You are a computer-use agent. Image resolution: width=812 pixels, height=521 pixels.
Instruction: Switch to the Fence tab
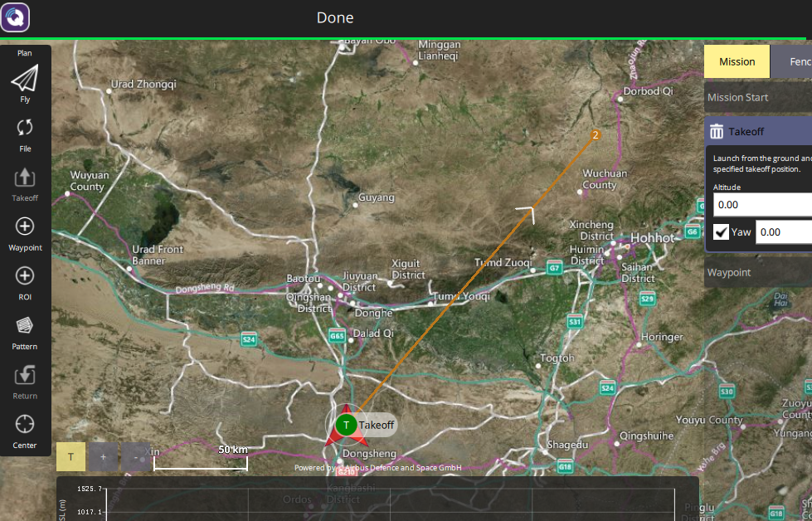[795, 61]
